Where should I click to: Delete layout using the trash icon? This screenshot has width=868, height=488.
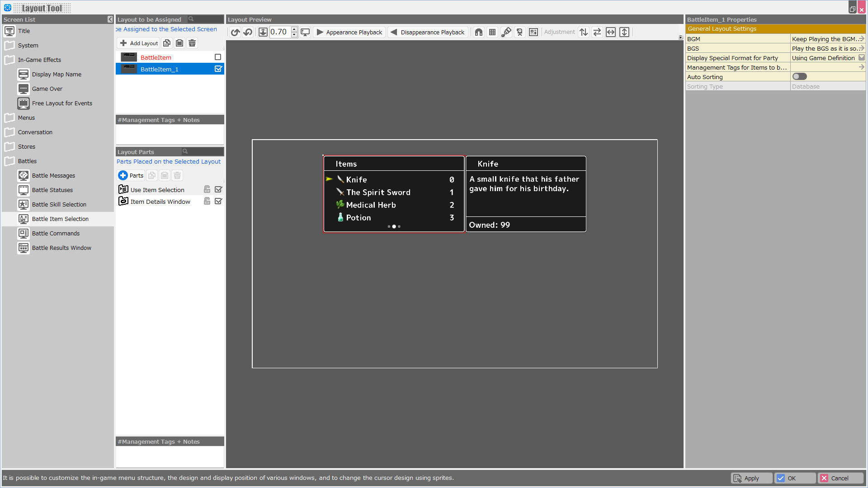click(192, 43)
